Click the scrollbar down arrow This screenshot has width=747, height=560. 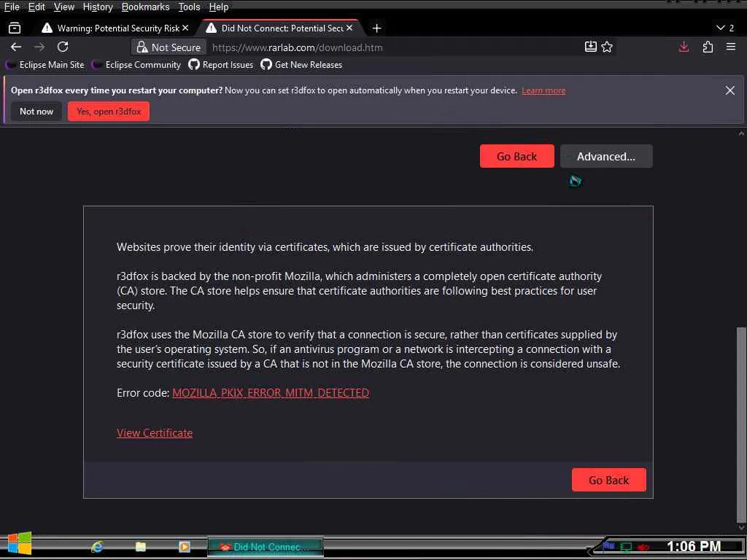[741, 527]
